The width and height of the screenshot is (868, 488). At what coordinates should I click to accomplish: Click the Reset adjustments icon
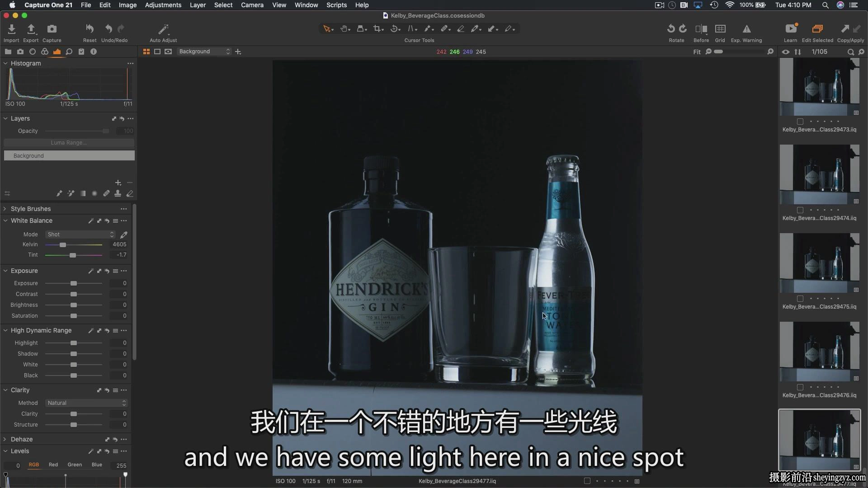point(90,29)
